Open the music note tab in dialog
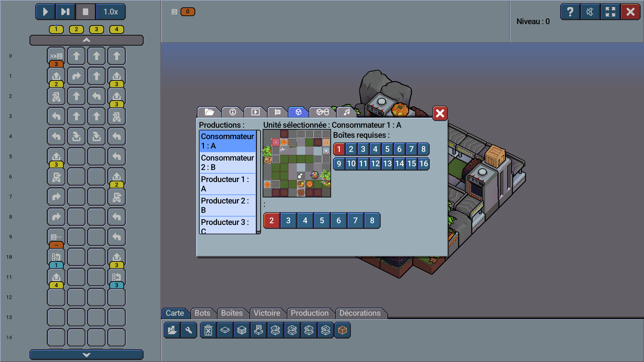644x362 pixels. [x=346, y=112]
